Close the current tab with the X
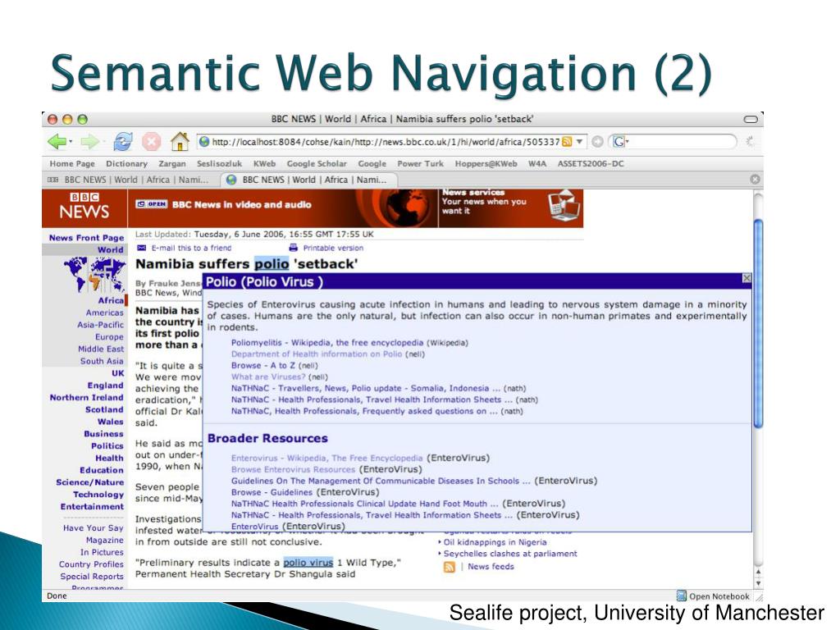 (x=755, y=180)
